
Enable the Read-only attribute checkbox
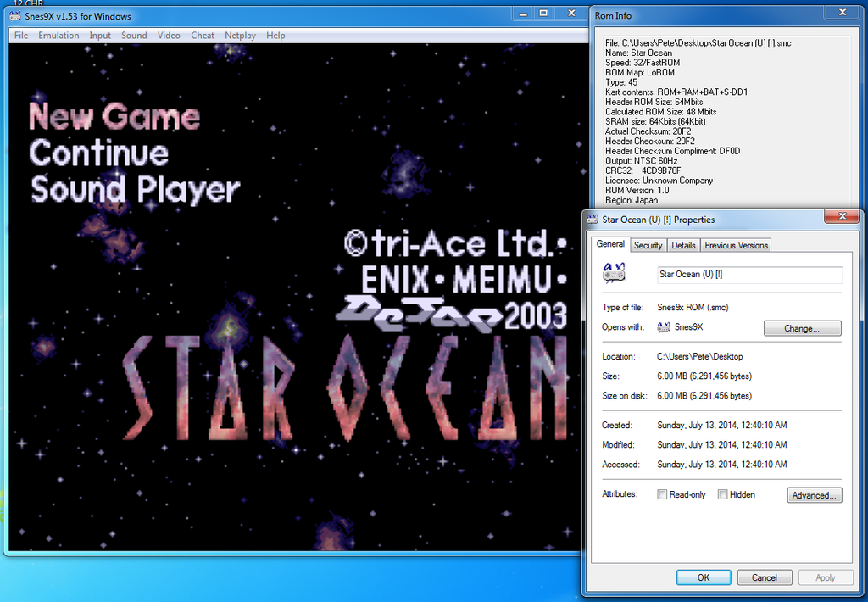click(662, 494)
